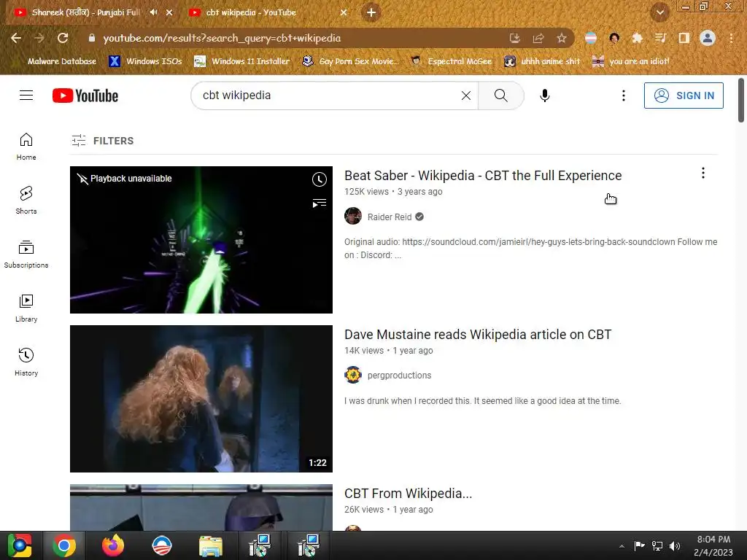Open tab search chevron

[x=659, y=12]
